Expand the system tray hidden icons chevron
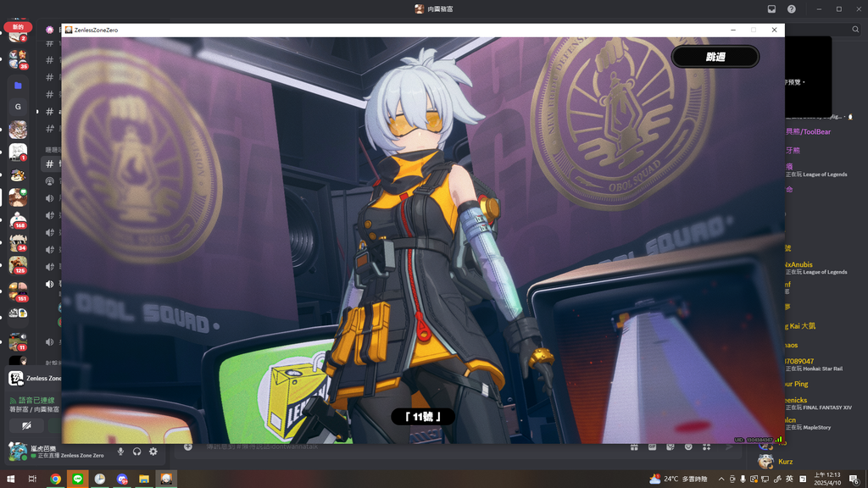Image resolution: width=868 pixels, height=488 pixels. pos(721,479)
